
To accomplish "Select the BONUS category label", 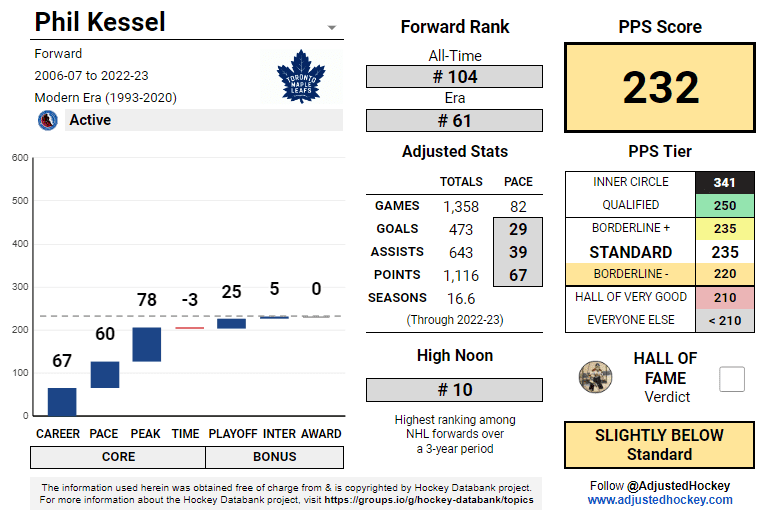I will 274,457.
